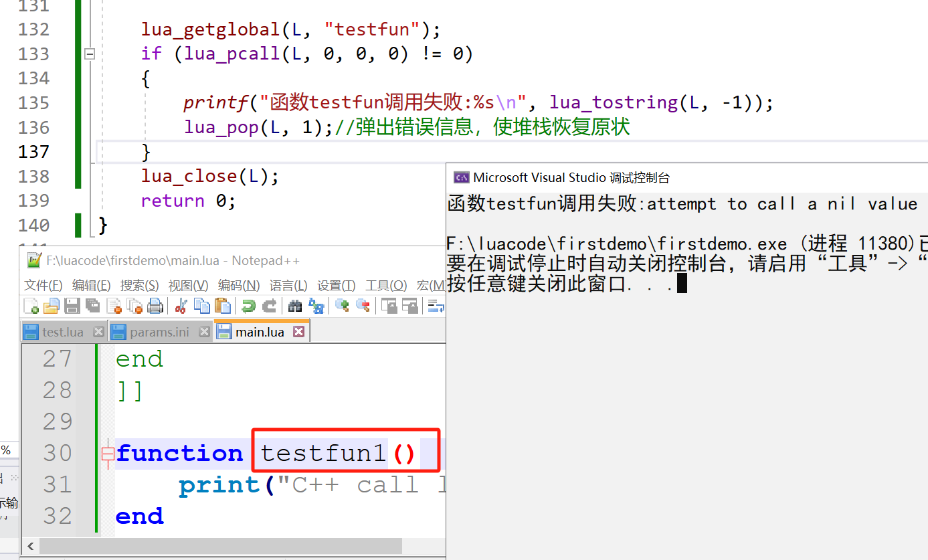Click the green 'end' on line 27

[139, 359]
